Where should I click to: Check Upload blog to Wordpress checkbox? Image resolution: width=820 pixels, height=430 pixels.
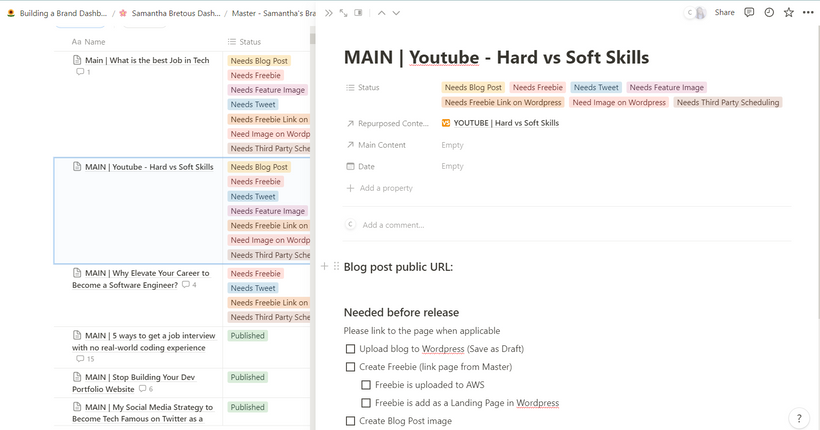pyautogui.click(x=350, y=349)
